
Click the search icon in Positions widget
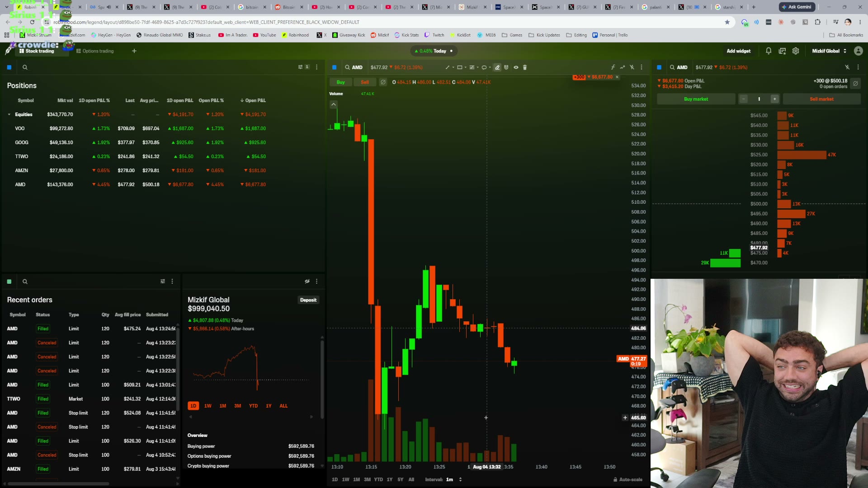25,67
